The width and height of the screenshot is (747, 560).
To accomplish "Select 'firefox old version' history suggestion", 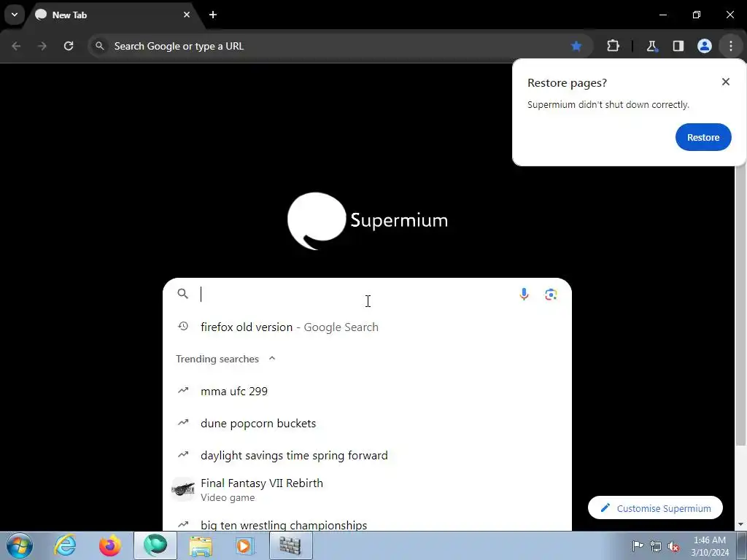I will [x=367, y=327].
